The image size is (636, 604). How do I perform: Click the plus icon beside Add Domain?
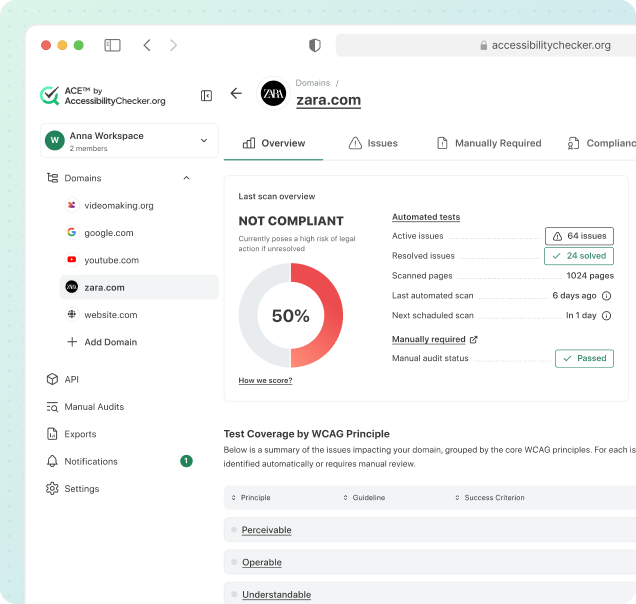click(72, 342)
